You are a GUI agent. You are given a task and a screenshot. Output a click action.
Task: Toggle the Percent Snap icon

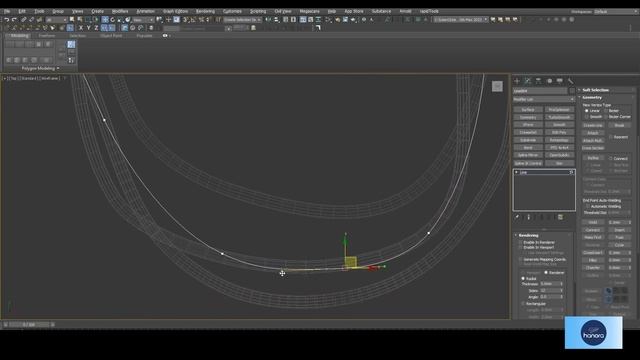[201, 20]
